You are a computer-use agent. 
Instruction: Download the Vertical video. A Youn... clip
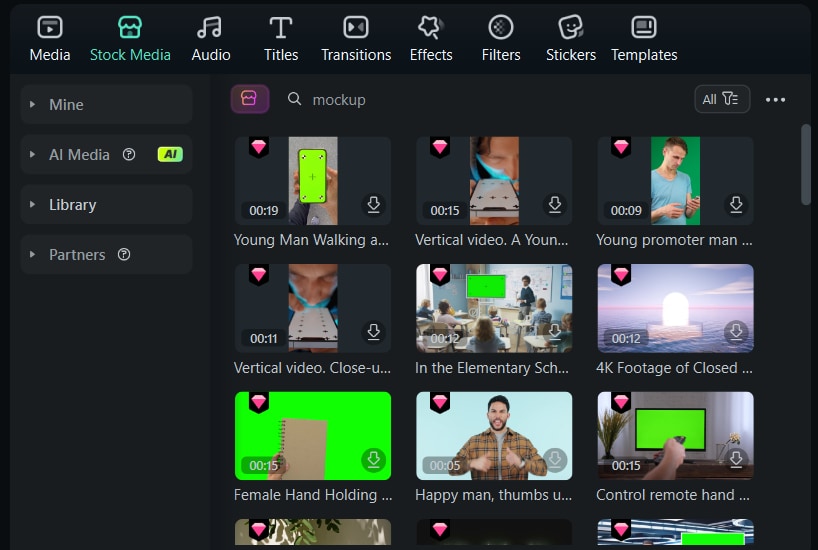[x=555, y=204]
